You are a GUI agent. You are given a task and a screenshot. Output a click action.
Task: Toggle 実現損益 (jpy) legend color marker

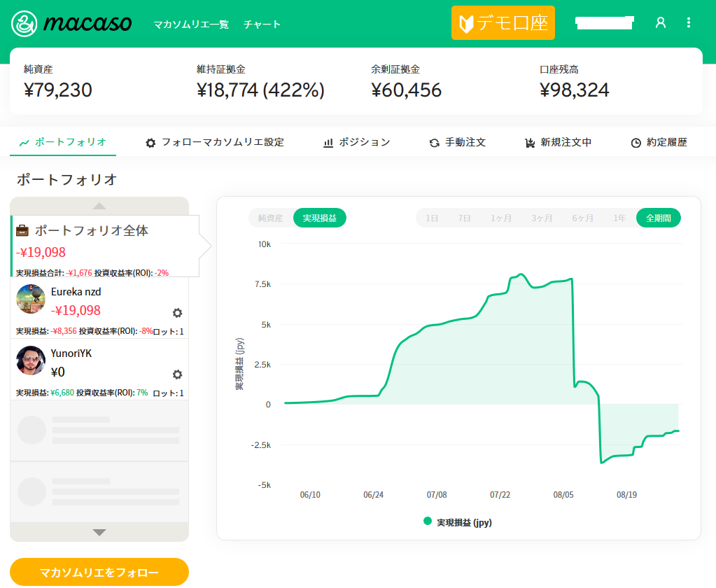pos(428,521)
